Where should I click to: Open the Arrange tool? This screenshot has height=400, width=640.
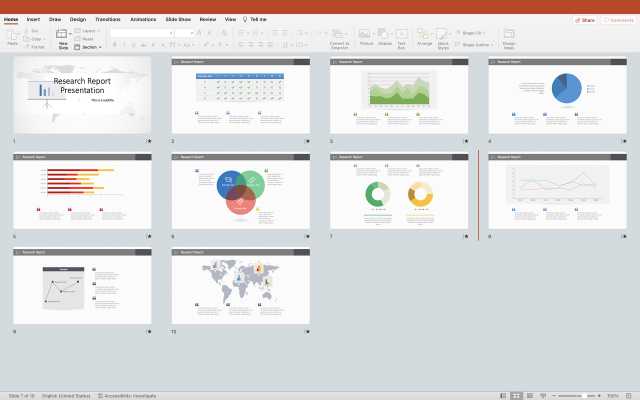tap(425, 35)
